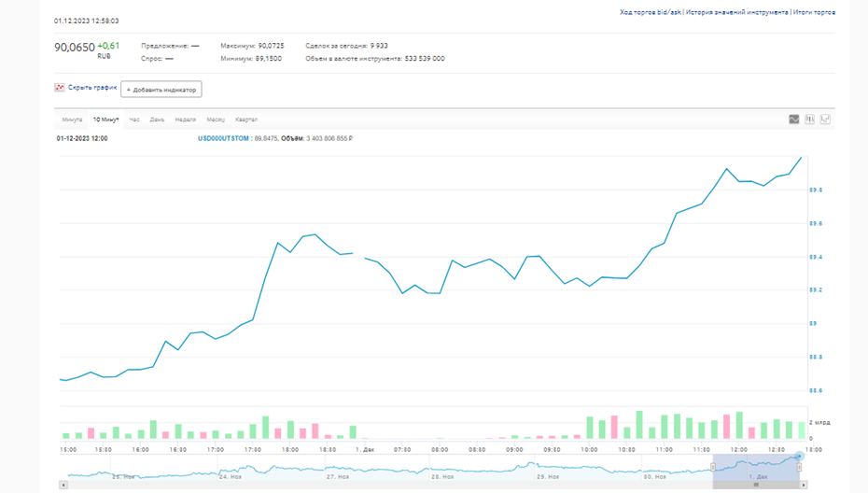Click the USD000UTSTOM instrument label
Screen dimensions: 868x493
223,138
